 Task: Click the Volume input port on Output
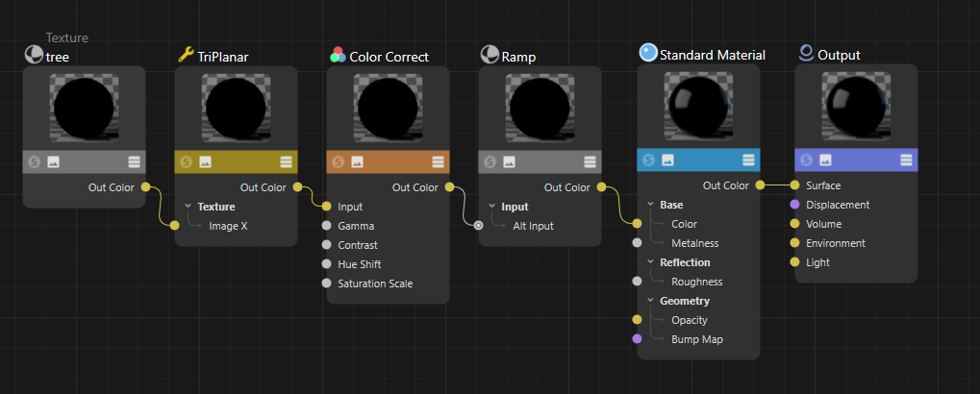pos(794,224)
